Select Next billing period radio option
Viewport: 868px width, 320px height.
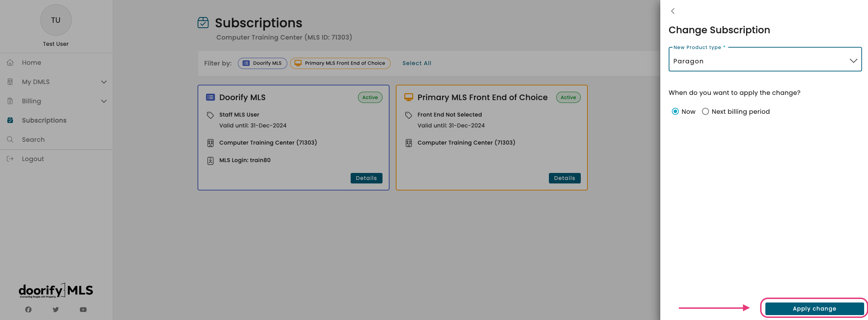(x=705, y=112)
